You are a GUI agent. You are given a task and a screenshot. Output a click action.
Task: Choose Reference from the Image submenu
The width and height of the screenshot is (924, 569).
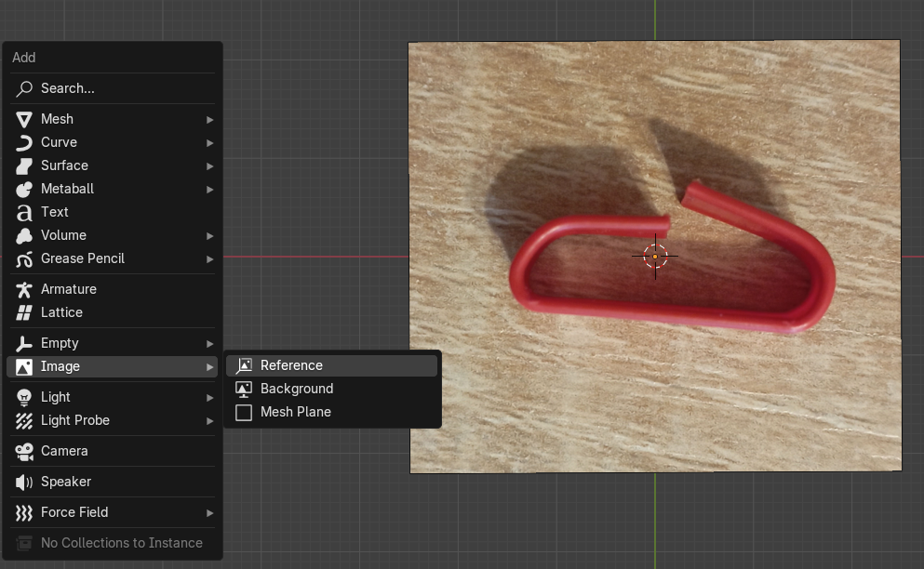(291, 365)
